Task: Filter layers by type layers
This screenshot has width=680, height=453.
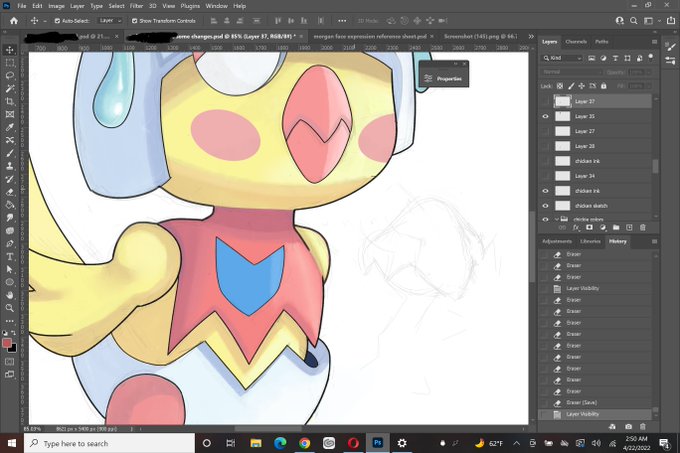Action: click(x=615, y=58)
